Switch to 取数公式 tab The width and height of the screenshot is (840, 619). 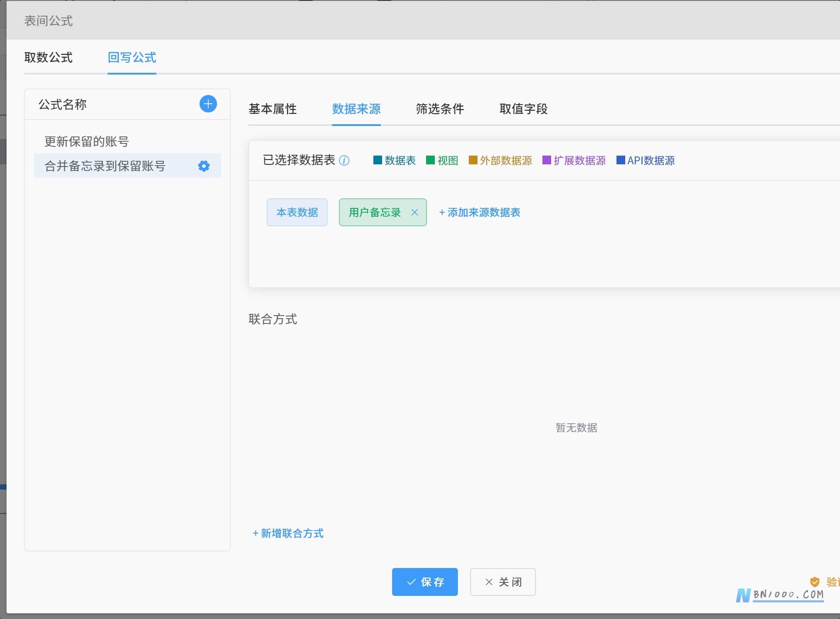pos(48,58)
